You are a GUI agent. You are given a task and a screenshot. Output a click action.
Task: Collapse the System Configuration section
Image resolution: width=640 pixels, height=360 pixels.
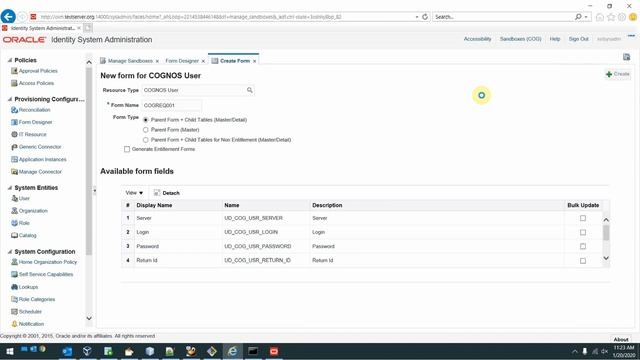pos(10,252)
